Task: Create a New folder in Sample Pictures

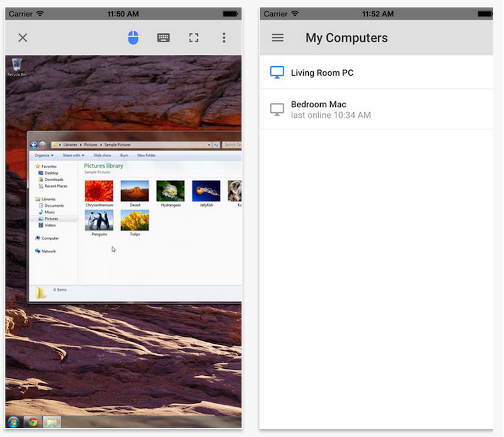Action: tap(147, 155)
